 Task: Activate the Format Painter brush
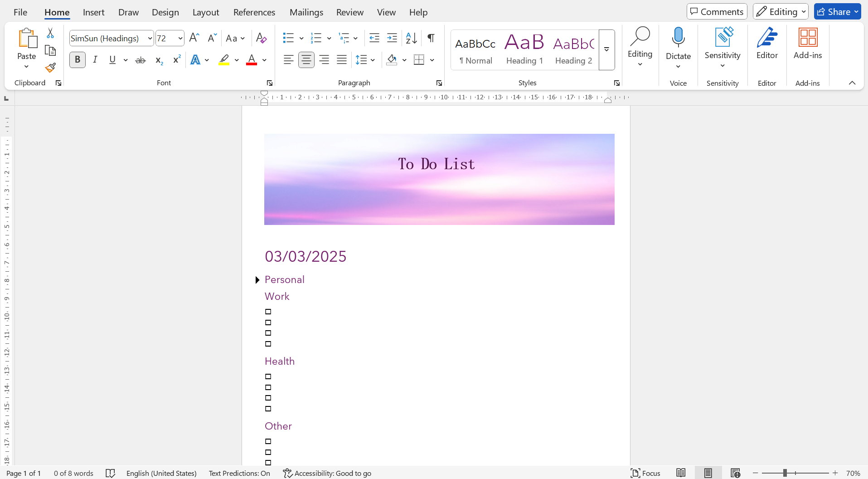coord(50,68)
